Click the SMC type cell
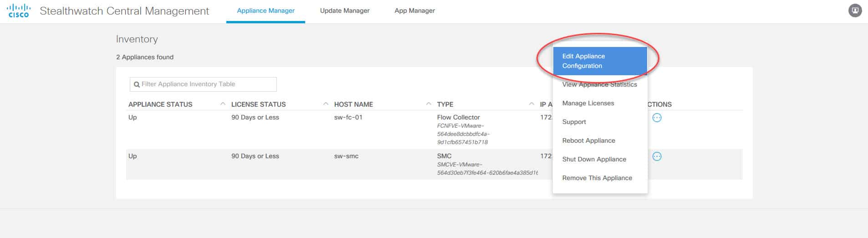Viewport: 868px width, 238px height. click(444, 156)
